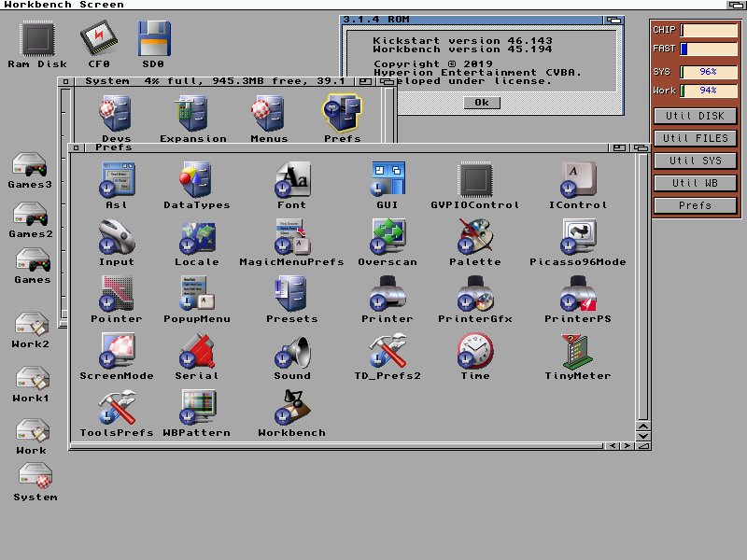The height and width of the screenshot is (560, 747).
Task: Open the Prefs drawer in System window
Action: [342, 113]
